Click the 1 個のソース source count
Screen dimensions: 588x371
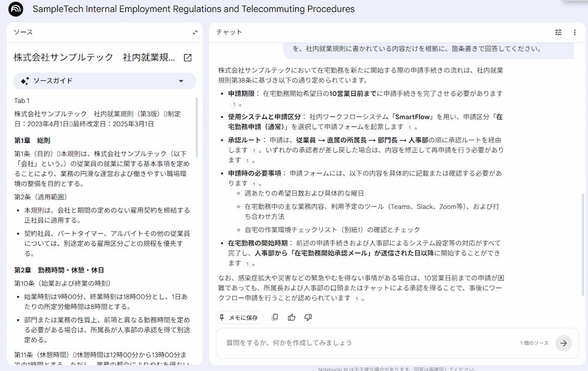534,343
